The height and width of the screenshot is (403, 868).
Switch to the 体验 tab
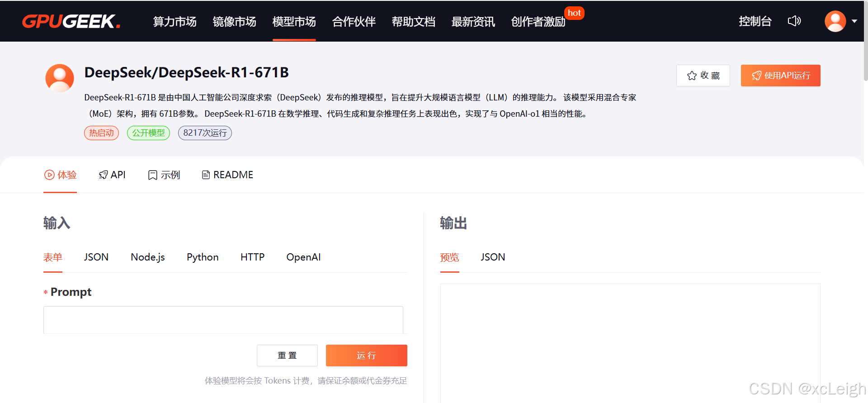(x=60, y=175)
